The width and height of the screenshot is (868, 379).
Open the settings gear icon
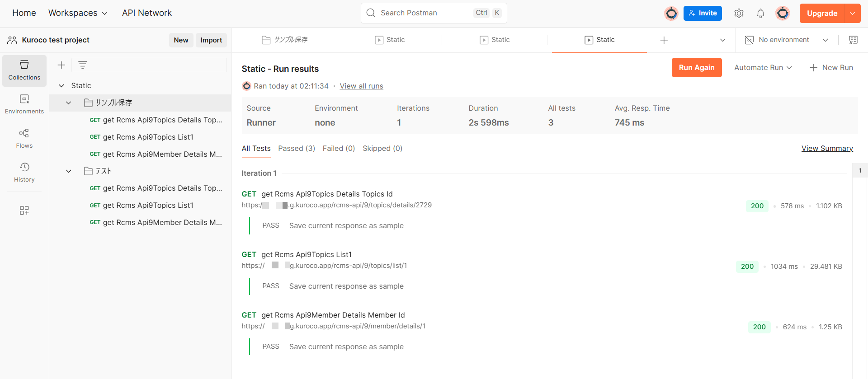739,14
